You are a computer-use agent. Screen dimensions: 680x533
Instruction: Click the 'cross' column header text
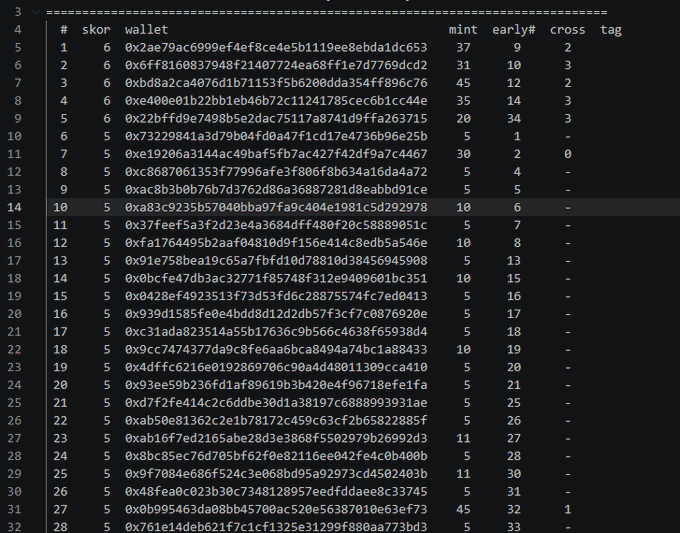click(568, 29)
